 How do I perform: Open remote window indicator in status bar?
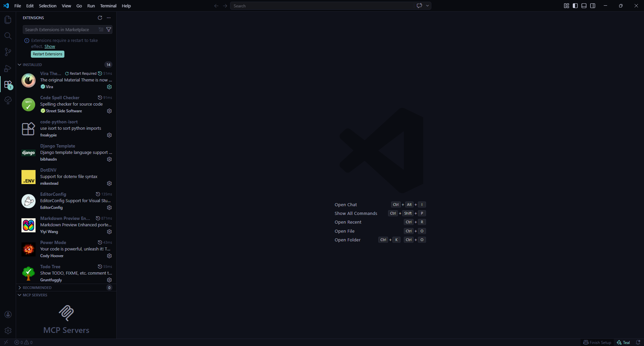(6, 342)
